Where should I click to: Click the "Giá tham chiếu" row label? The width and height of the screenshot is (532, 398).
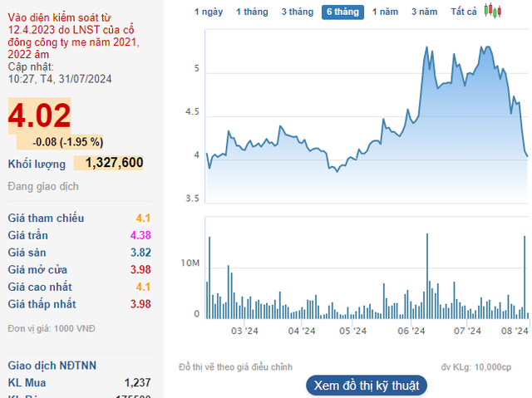click(x=46, y=218)
